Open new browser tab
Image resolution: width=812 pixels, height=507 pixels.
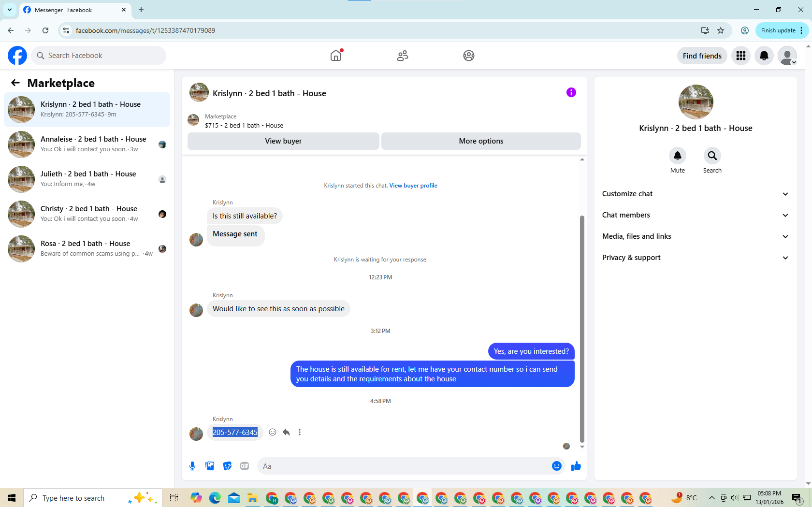141,10
